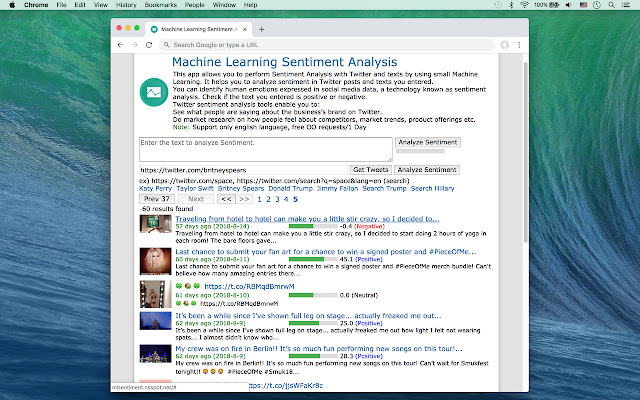Click the Get Tweets button
This screenshot has height=400, width=640.
tap(371, 170)
